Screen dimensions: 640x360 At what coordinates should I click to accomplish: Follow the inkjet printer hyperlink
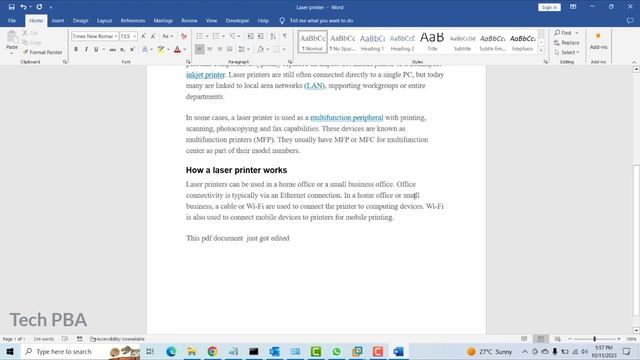coord(205,75)
